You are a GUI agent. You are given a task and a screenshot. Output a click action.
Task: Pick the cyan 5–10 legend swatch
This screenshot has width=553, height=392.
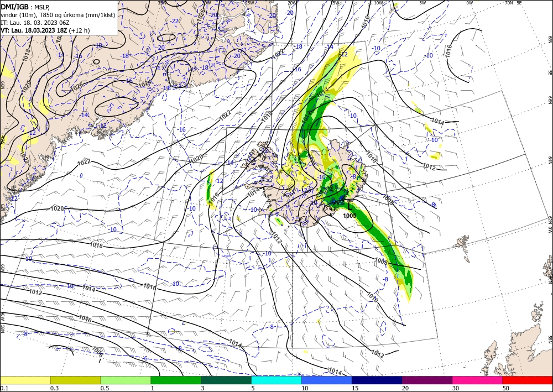pyautogui.click(x=276, y=380)
